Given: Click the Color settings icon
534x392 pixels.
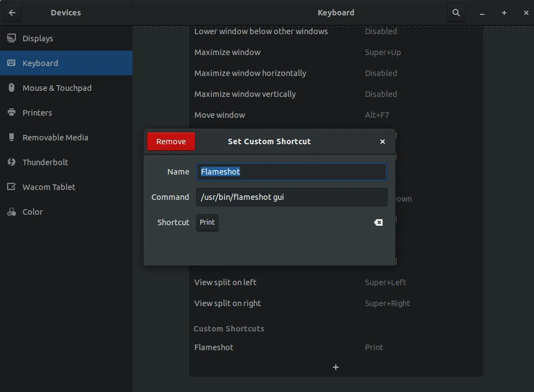Looking at the screenshot, I should 11,212.
